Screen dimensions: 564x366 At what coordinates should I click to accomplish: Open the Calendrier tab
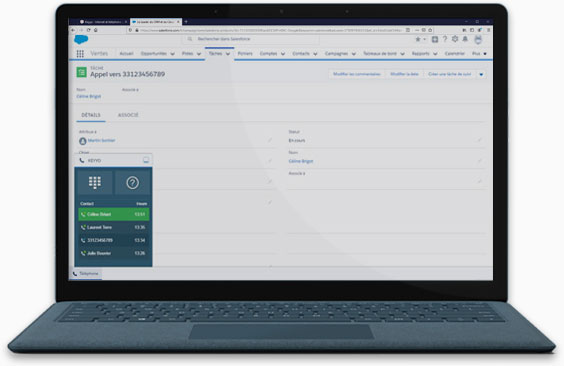(455, 54)
